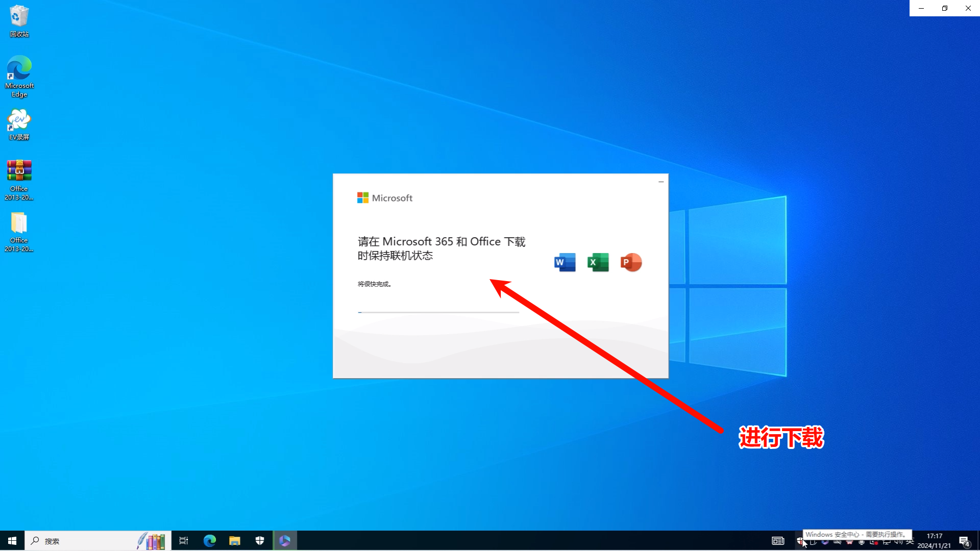
Task: Click the microphone tray icon
Action: point(862,542)
